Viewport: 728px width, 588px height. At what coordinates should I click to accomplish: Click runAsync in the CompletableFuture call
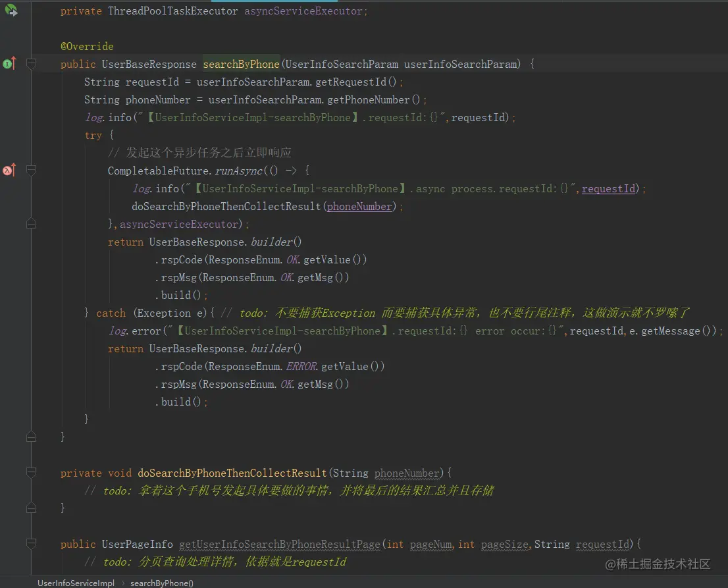(239, 171)
